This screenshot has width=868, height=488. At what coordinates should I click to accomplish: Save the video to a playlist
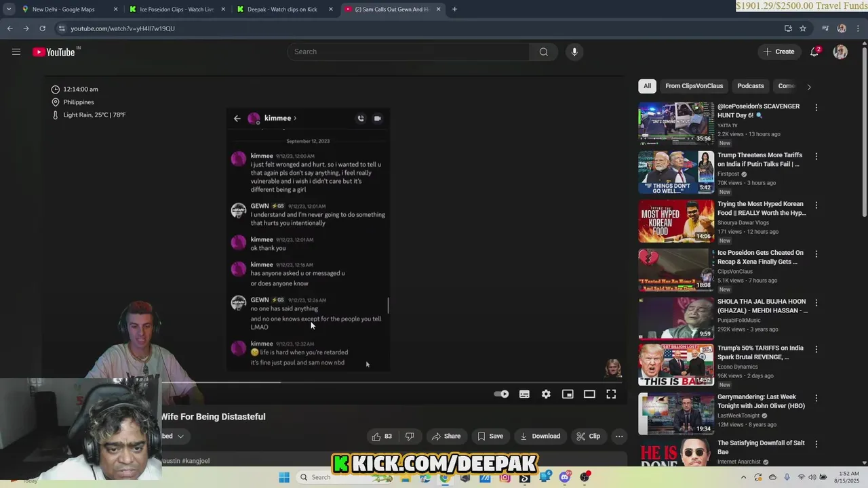tap(490, 436)
